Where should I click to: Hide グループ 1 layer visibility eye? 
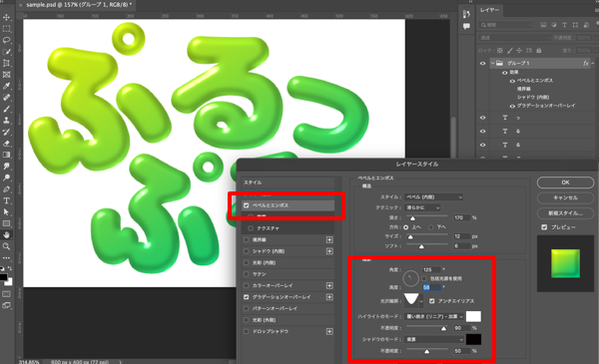[482, 64]
